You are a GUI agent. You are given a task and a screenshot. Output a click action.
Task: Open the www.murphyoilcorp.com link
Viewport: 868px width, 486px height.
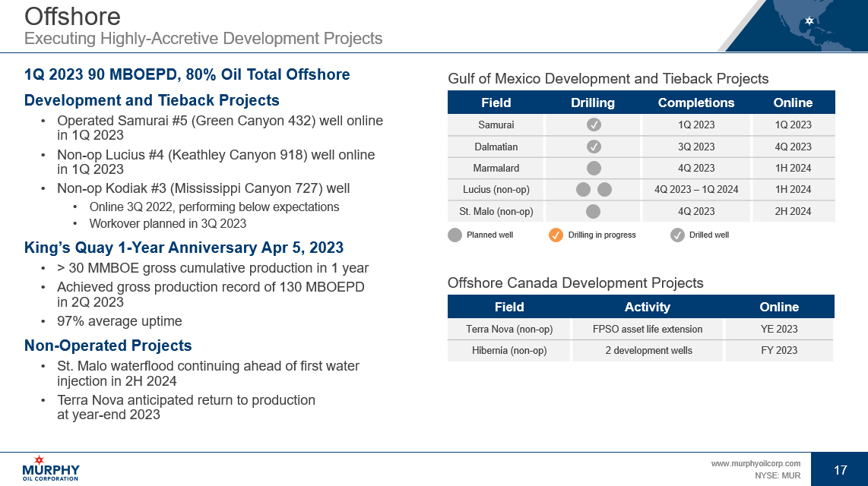coord(756,463)
